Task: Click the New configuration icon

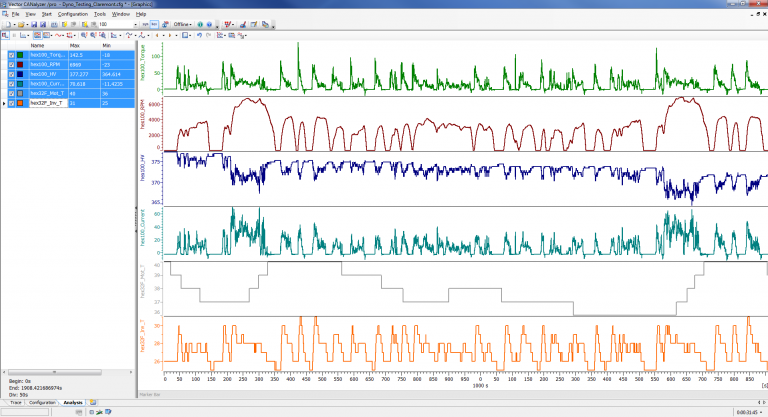Action: [7, 24]
